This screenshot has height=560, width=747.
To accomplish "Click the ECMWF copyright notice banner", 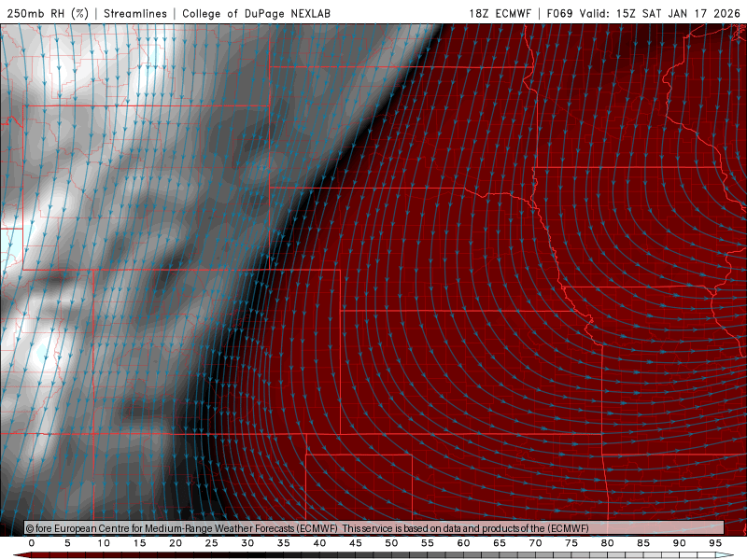I will click(x=374, y=528).
